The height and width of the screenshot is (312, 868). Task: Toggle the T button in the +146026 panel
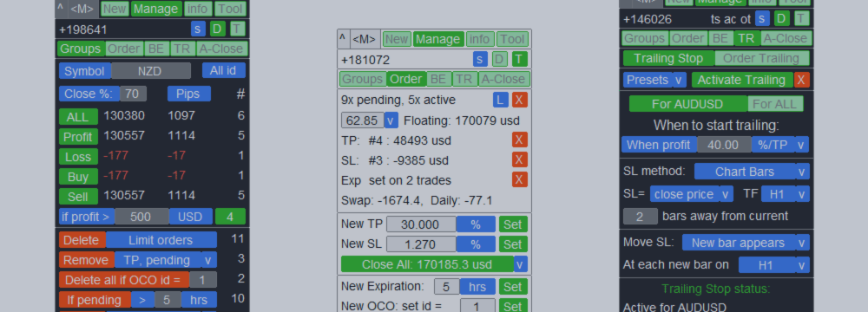click(801, 19)
